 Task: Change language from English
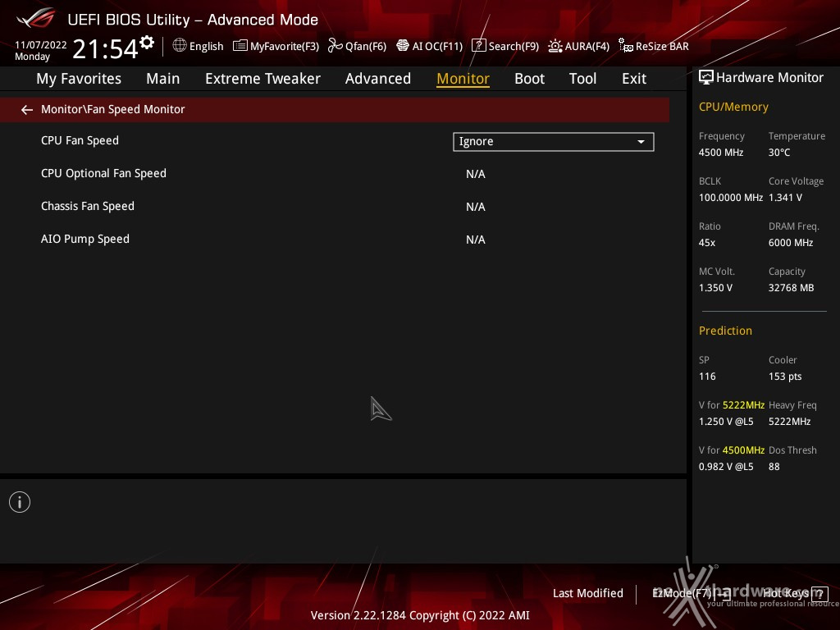click(206, 46)
